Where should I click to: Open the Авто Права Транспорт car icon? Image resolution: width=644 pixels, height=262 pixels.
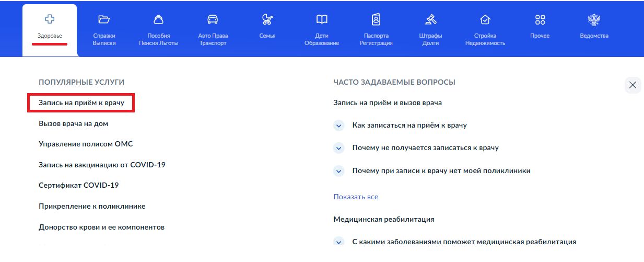click(213, 20)
